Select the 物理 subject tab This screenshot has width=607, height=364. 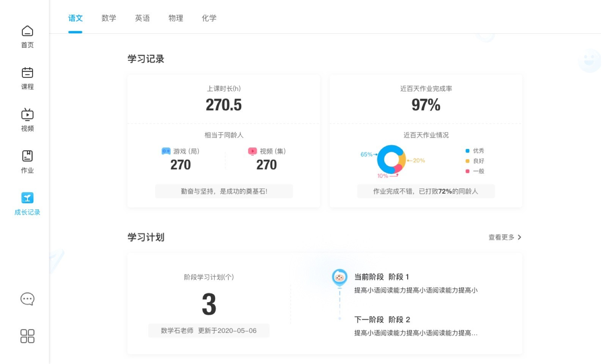(176, 18)
